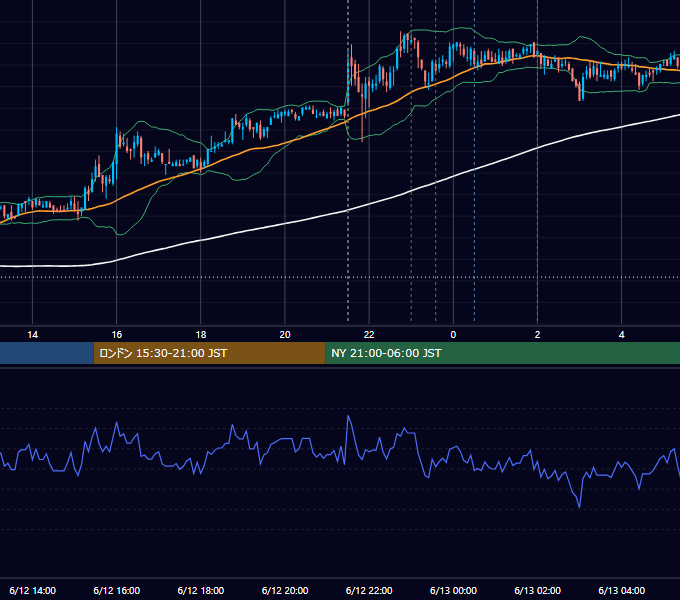The height and width of the screenshot is (600, 680).
Task: Click the 6/12 22:00 date label
Action: click(369, 590)
